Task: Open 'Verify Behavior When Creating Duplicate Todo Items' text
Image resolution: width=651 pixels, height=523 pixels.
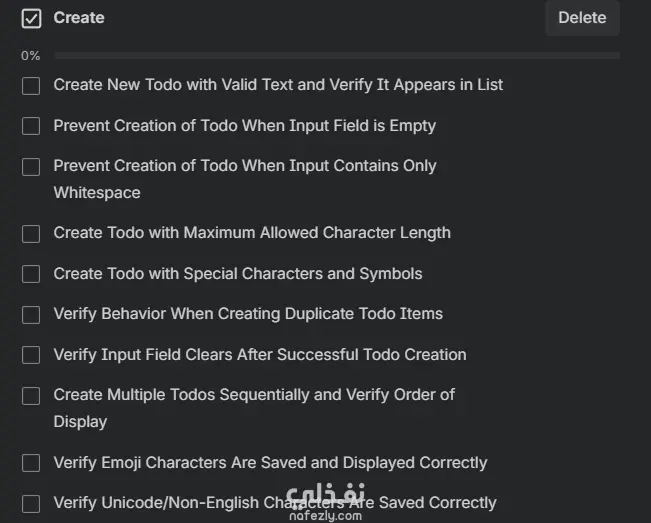Action: coord(248,314)
